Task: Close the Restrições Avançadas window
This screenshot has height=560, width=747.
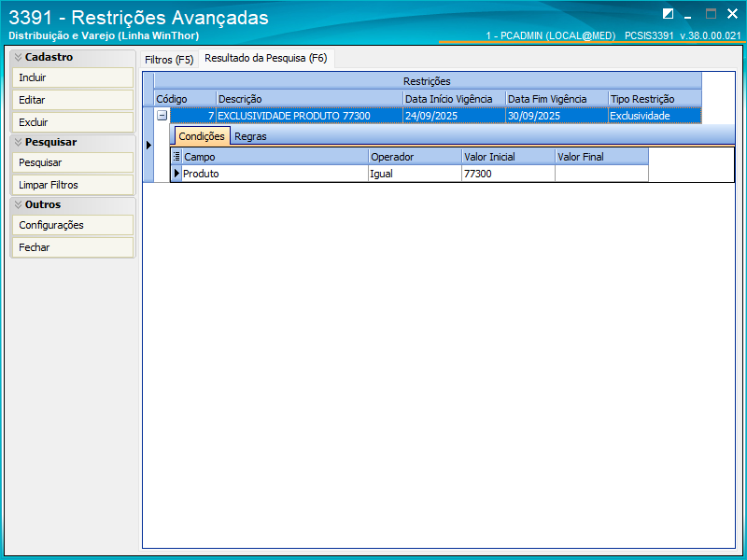Action: tap(732, 14)
